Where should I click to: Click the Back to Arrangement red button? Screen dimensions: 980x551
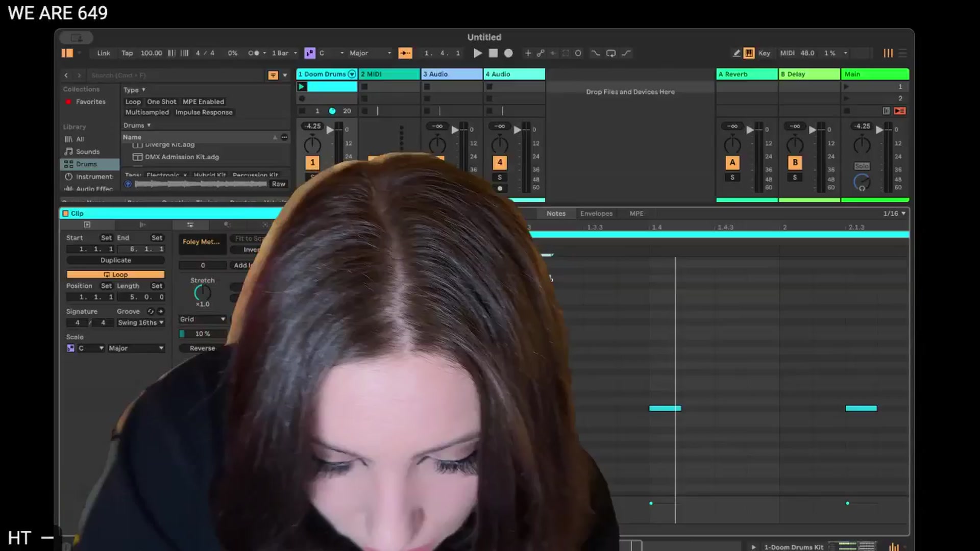(899, 111)
